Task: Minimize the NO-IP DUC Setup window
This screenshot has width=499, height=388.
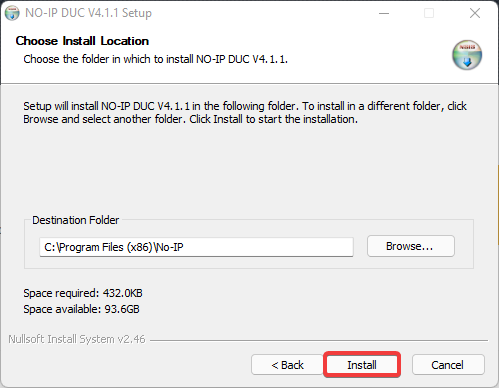Action: [x=384, y=13]
